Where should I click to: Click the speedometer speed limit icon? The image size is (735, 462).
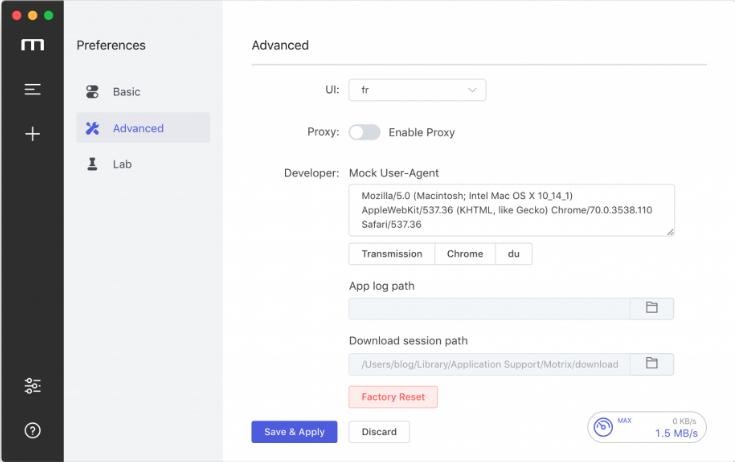(x=604, y=428)
